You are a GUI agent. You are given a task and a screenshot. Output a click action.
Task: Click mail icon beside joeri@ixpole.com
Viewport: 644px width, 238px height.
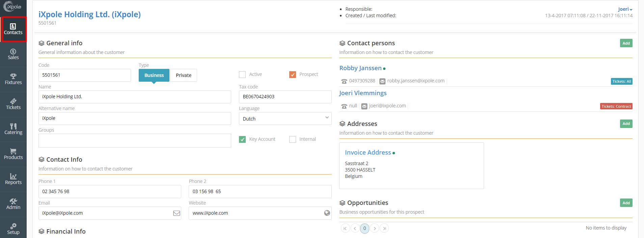click(364, 106)
